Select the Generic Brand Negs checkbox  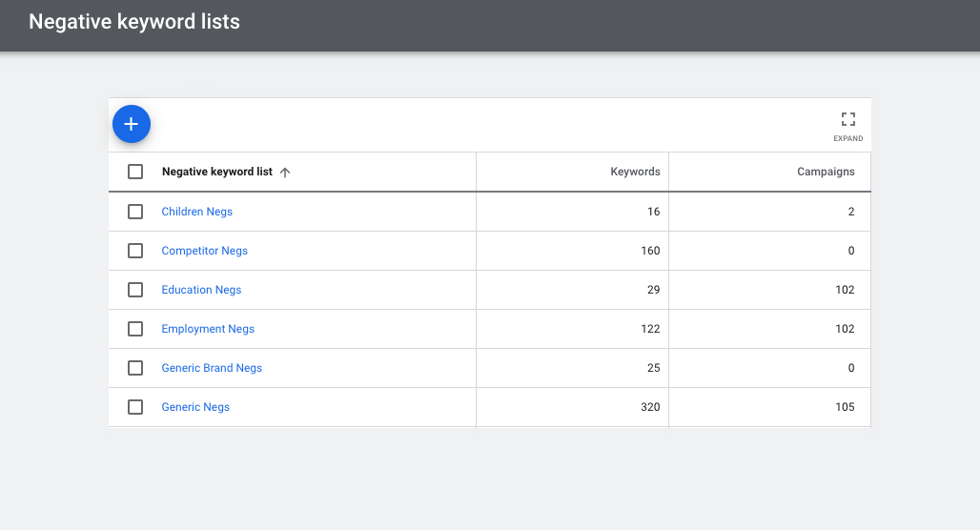(x=135, y=368)
